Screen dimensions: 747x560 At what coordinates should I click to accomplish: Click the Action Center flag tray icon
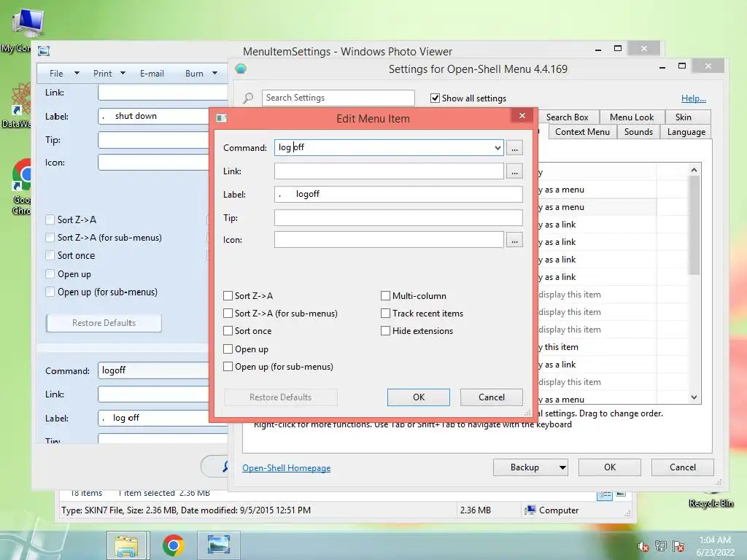pyautogui.click(x=678, y=546)
